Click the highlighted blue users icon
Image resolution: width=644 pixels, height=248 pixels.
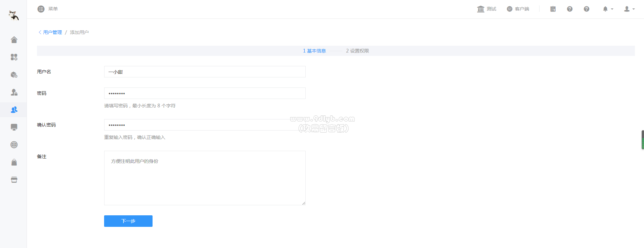pos(14,110)
